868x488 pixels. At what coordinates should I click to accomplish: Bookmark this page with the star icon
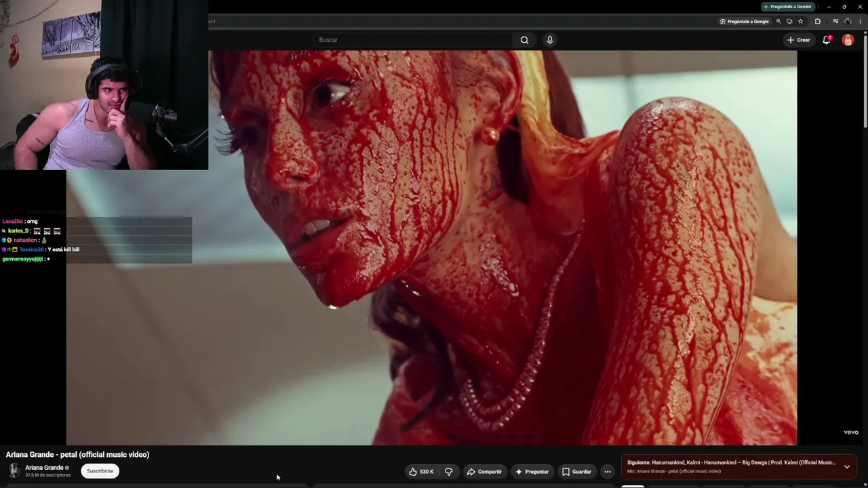tap(800, 22)
